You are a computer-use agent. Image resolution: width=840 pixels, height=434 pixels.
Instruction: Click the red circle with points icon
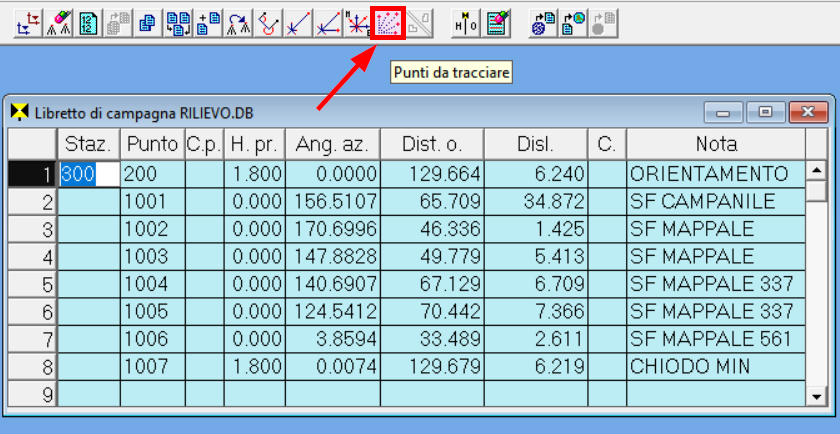click(x=268, y=24)
